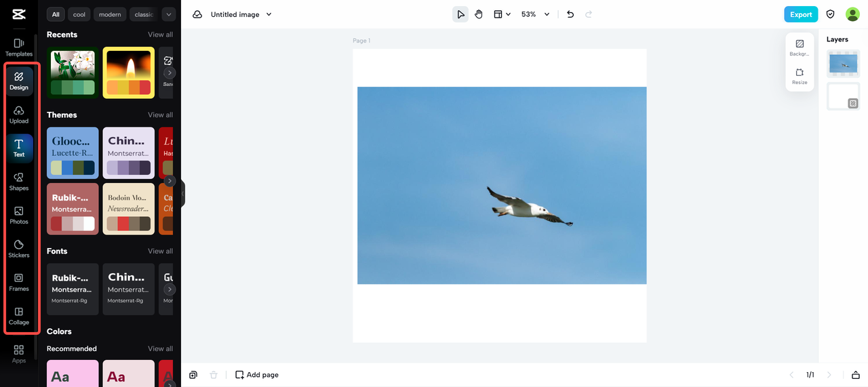Go to next page arrow

(x=829, y=375)
